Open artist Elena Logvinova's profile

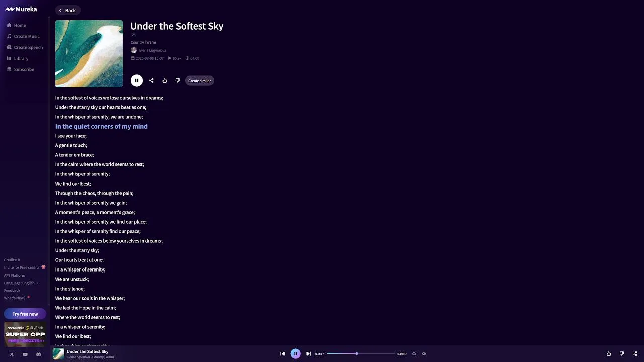152,50
